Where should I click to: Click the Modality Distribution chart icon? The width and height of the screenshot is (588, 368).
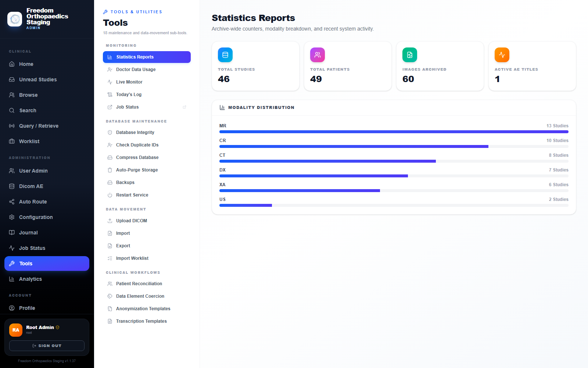click(222, 107)
